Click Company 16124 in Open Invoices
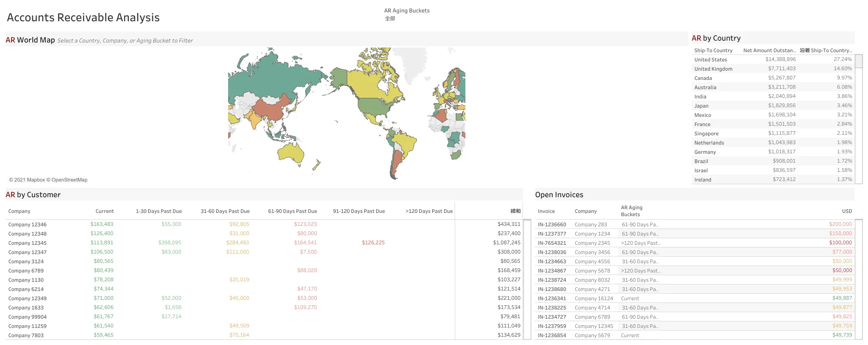The image size is (868, 345). click(x=594, y=298)
